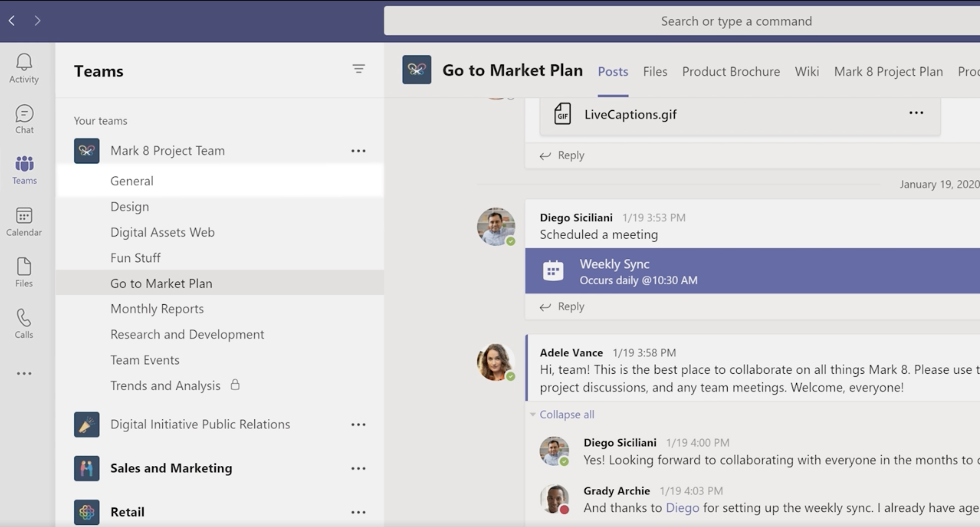Open more options for LiveCaptions.gif attachment
980x527 pixels.
pos(916,113)
